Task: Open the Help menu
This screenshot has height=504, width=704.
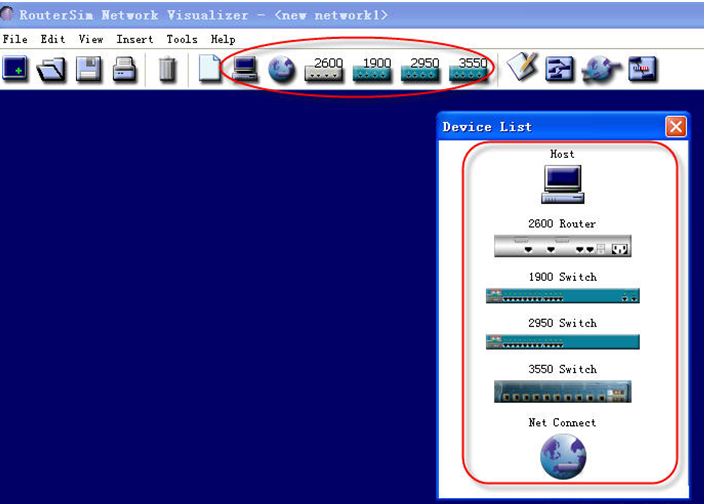Action: (x=223, y=39)
